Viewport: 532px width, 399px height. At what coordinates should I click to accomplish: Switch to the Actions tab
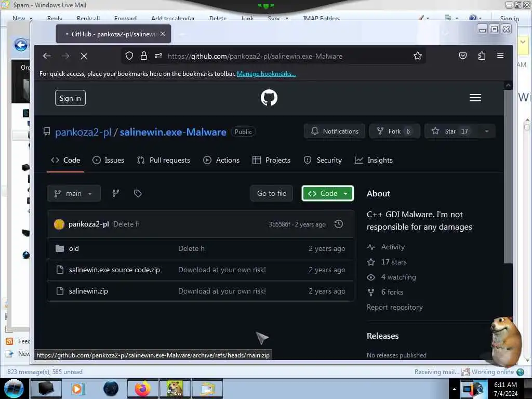pos(221,160)
